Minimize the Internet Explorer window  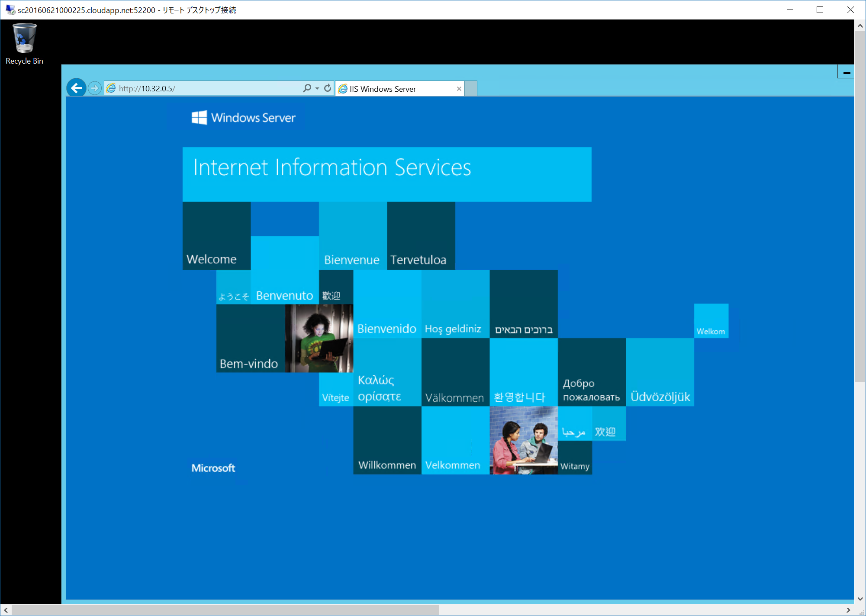(x=846, y=72)
